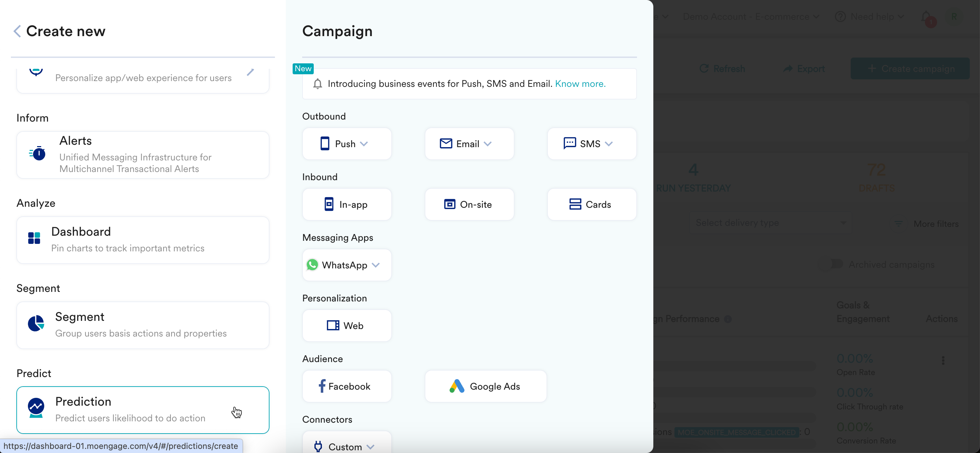The width and height of the screenshot is (980, 453).
Task: Click the Facebook logo icon
Action: tap(322, 386)
